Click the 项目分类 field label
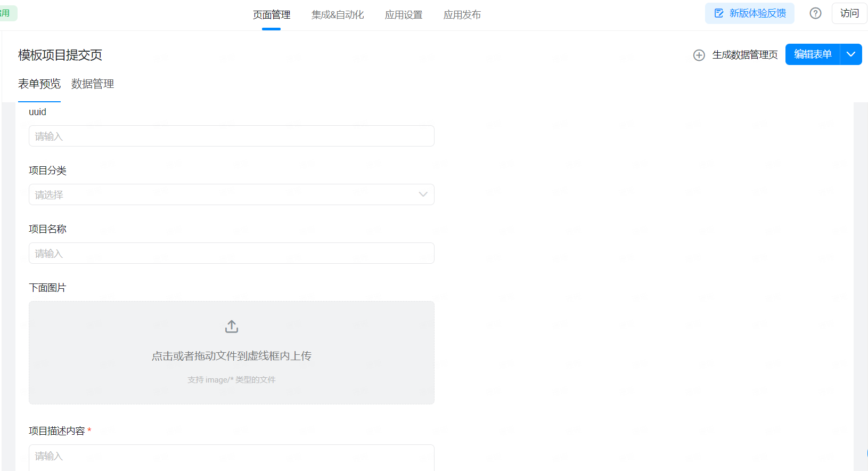This screenshot has width=868, height=471. (x=47, y=170)
